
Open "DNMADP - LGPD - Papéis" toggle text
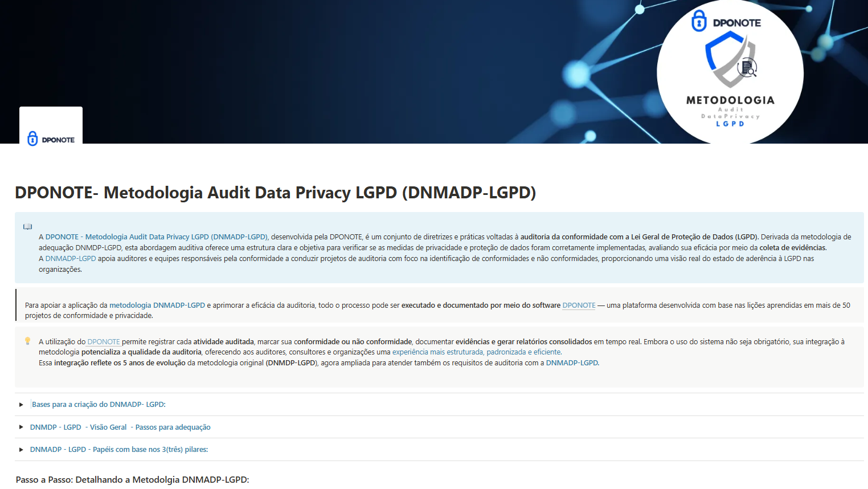pos(119,450)
